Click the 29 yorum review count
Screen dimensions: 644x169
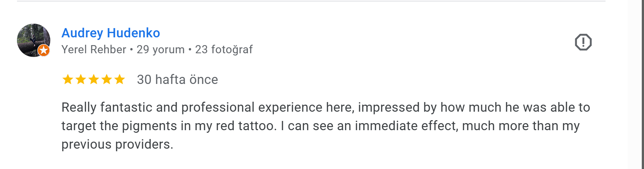pos(160,50)
